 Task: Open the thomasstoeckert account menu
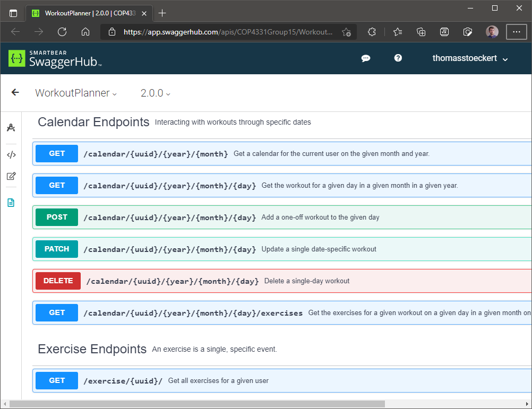coord(470,58)
